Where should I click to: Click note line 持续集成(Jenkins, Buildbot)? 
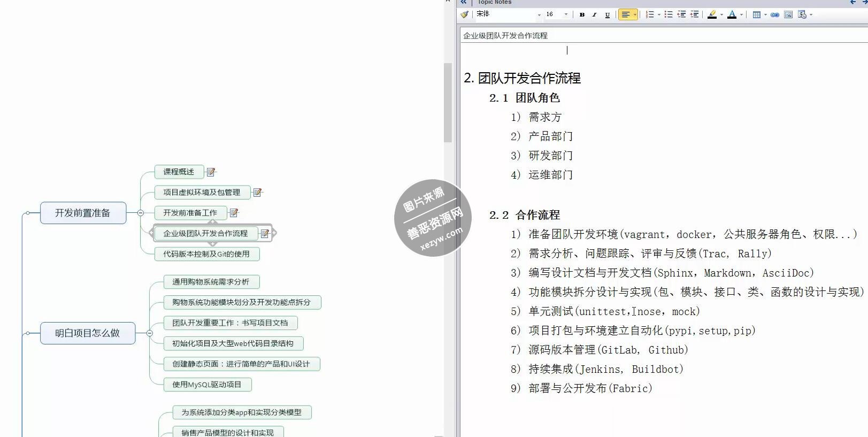(x=606, y=369)
